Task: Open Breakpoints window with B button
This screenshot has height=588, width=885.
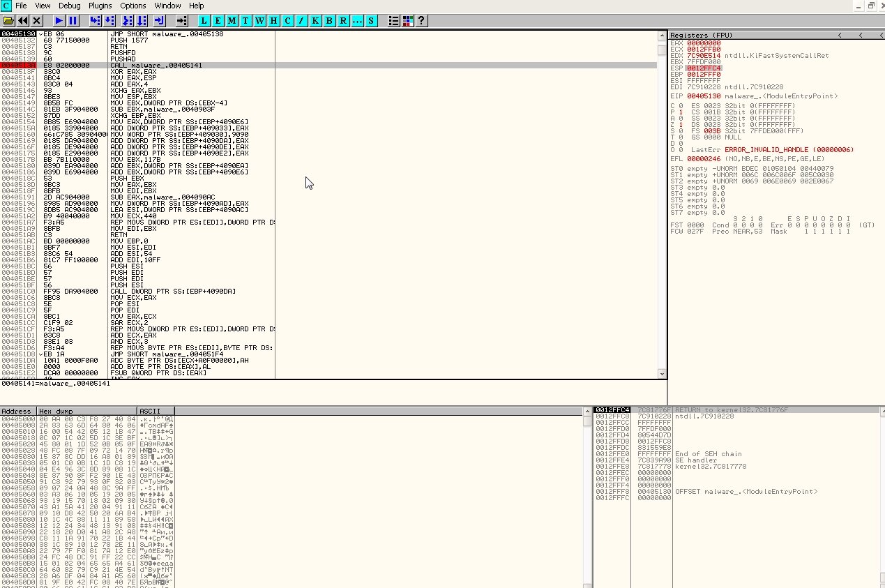Action: coord(329,21)
